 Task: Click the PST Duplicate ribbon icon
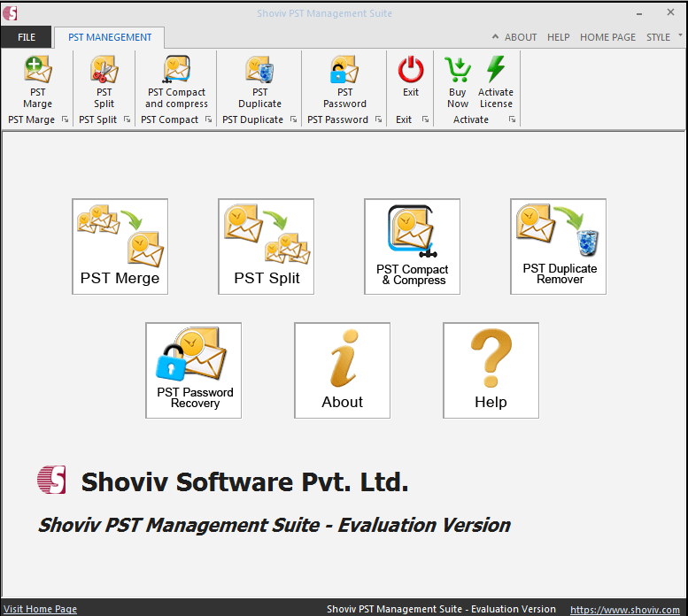259,70
